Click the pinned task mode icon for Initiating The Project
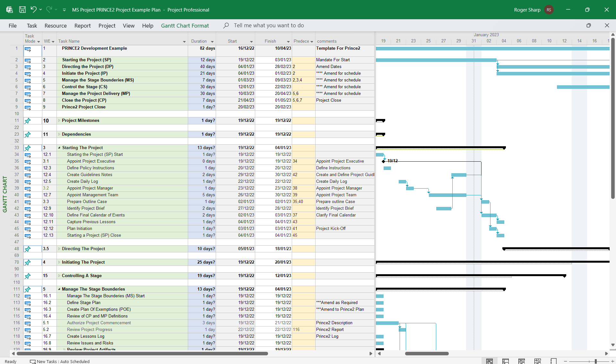This screenshot has width=616, height=364. (28, 263)
